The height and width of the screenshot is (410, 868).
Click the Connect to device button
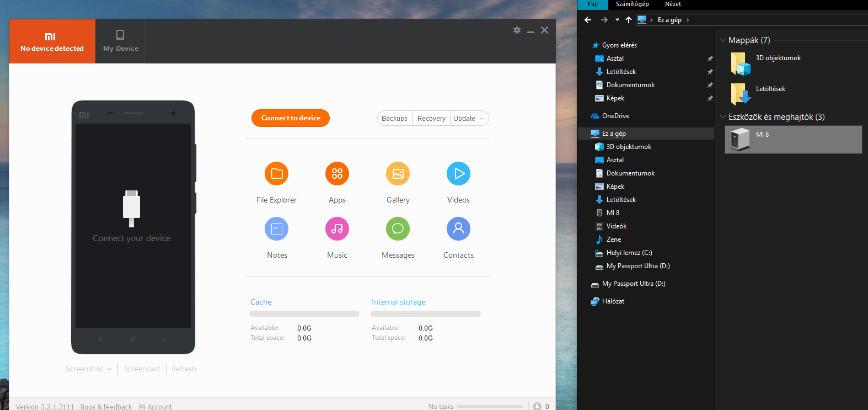[x=291, y=118]
